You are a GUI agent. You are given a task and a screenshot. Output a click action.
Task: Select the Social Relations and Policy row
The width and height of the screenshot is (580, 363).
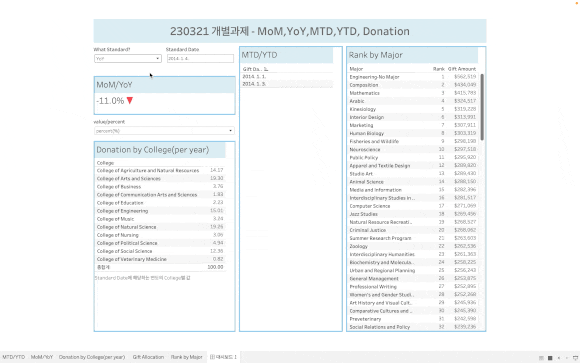click(412, 327)
